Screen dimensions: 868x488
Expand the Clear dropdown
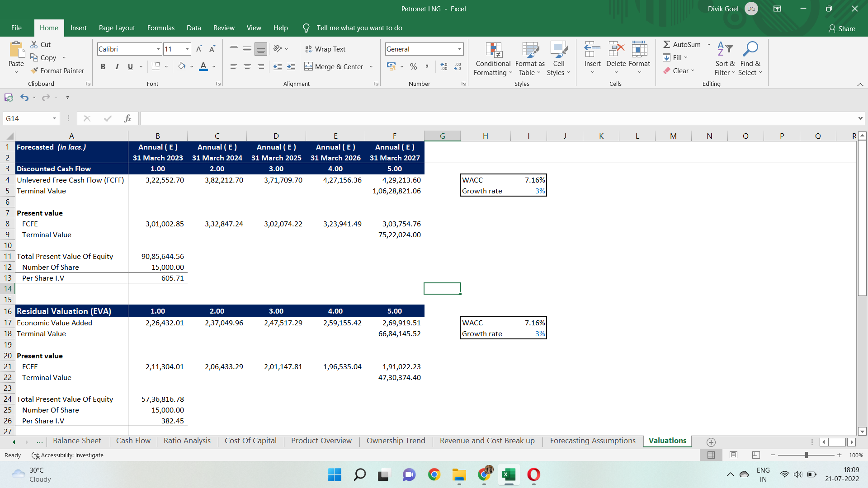692,70
